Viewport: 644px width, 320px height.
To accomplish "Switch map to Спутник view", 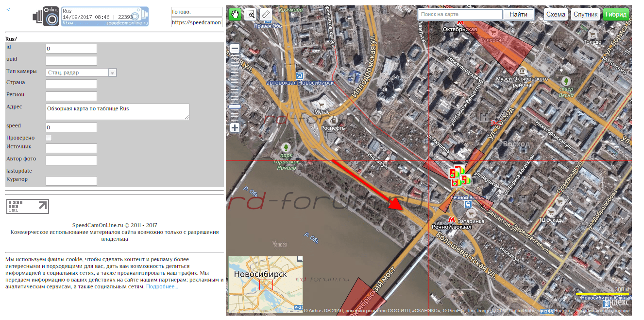I will (585, 15).
